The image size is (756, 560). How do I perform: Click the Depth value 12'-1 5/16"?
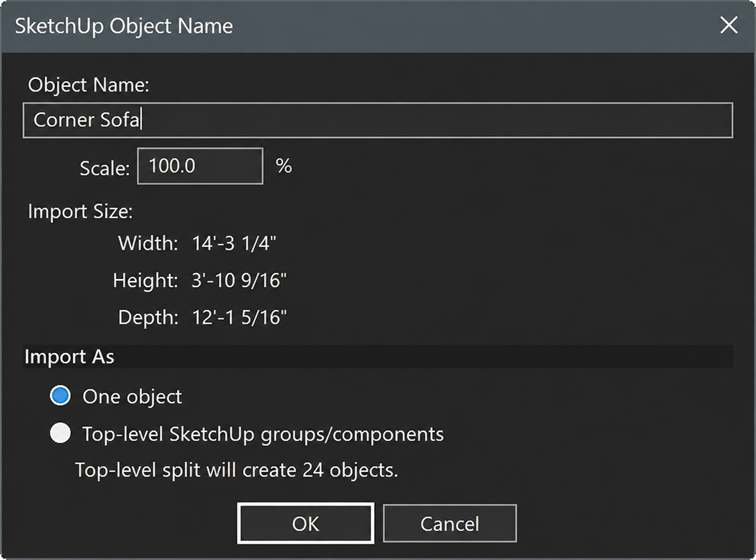pos(239,317)
